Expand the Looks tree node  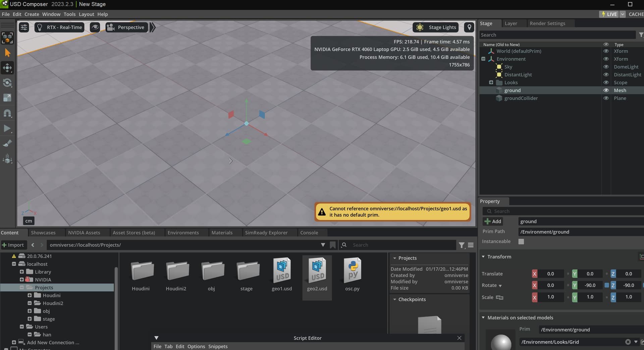[491, 82]
